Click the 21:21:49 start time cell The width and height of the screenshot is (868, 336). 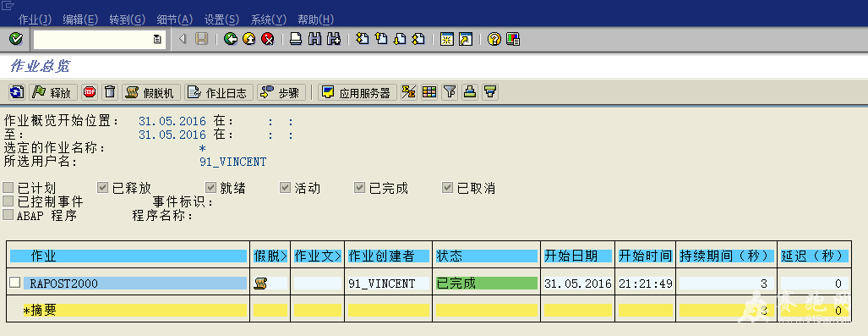[646, 284]
